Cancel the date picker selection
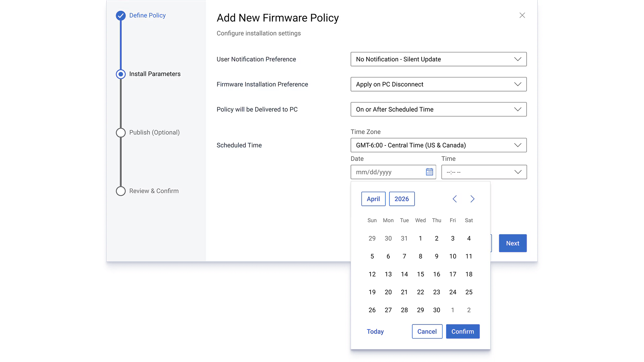Image resolution: width=644 pixels, height=362 pixels. [x=427, y=331]
